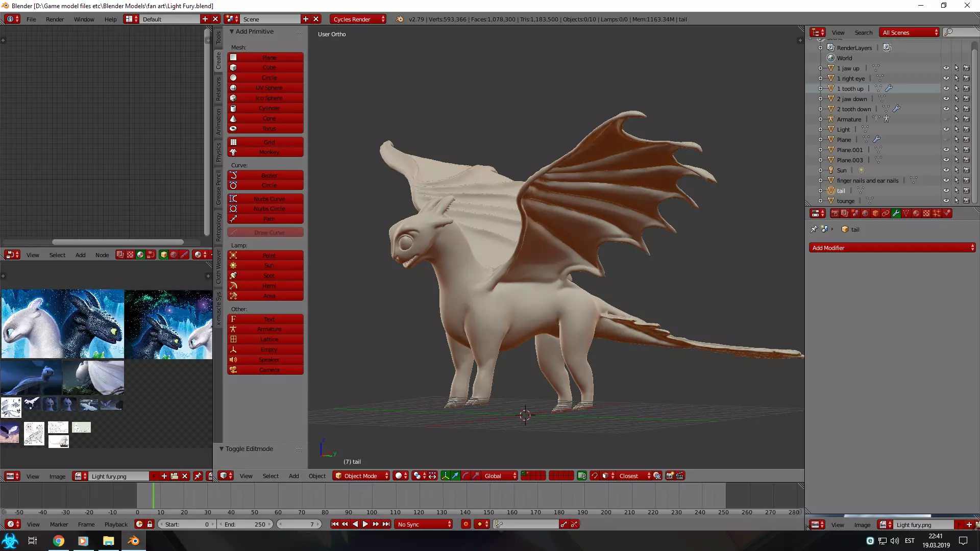Click the two dragons reference thumbnail
Image resolution: width=980 pixels, height=551 pixels.
tap(62, 324)
